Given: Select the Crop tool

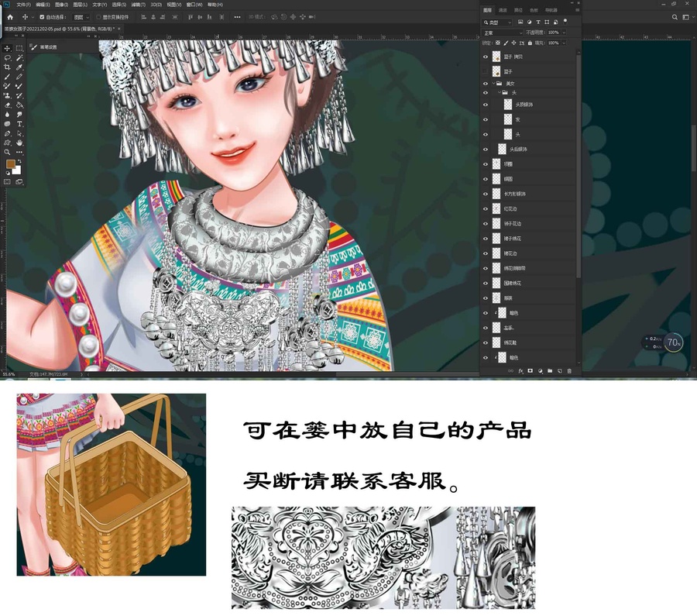Looking at the screenshot, I should click(7, 67).
